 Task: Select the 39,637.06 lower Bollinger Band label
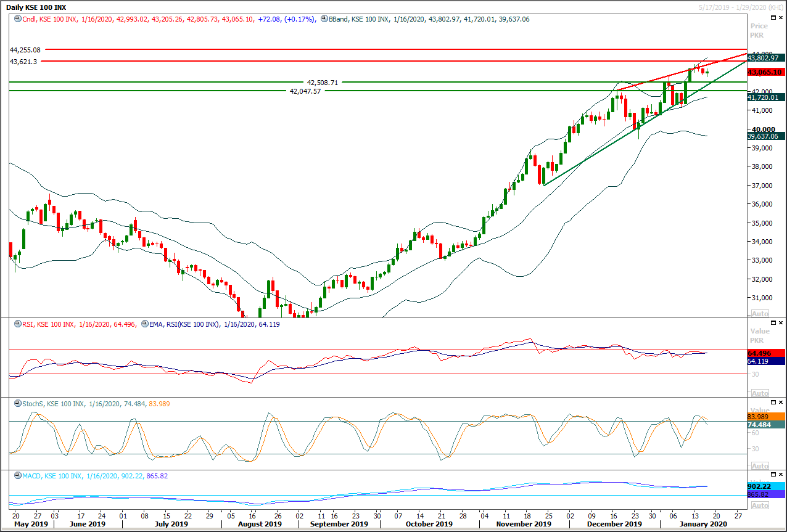click(765, 137)
